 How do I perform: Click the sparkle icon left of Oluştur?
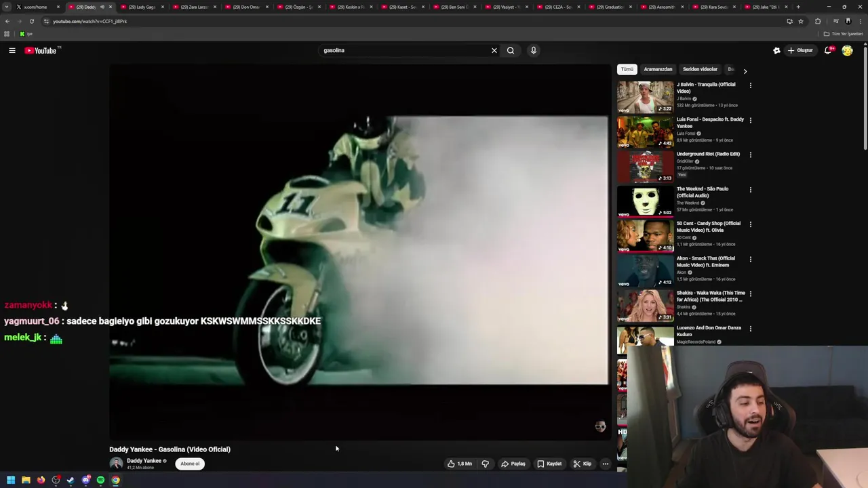click(776, 50)
